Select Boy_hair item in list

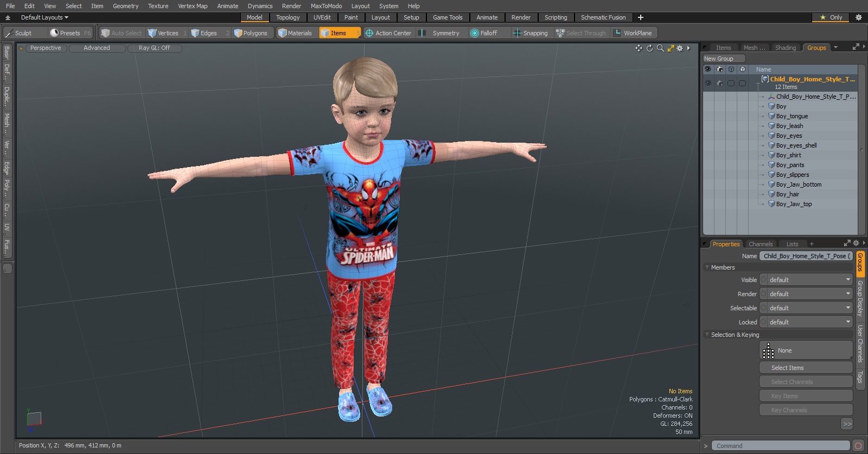coord(787,194)
